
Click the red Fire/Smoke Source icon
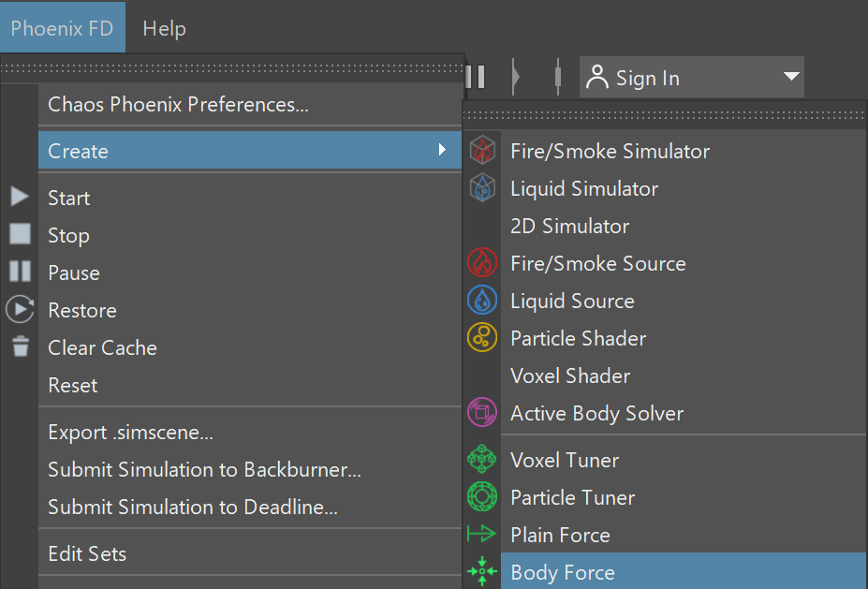point(482,262)
